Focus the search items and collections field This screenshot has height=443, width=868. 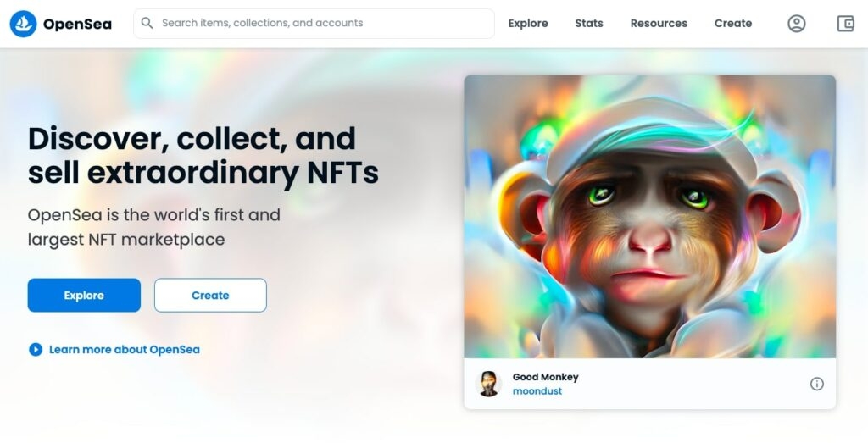322,23
